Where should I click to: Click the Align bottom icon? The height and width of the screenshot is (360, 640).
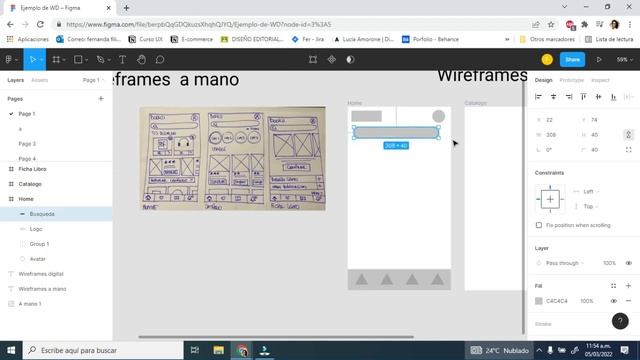click(x=613, y=97)
